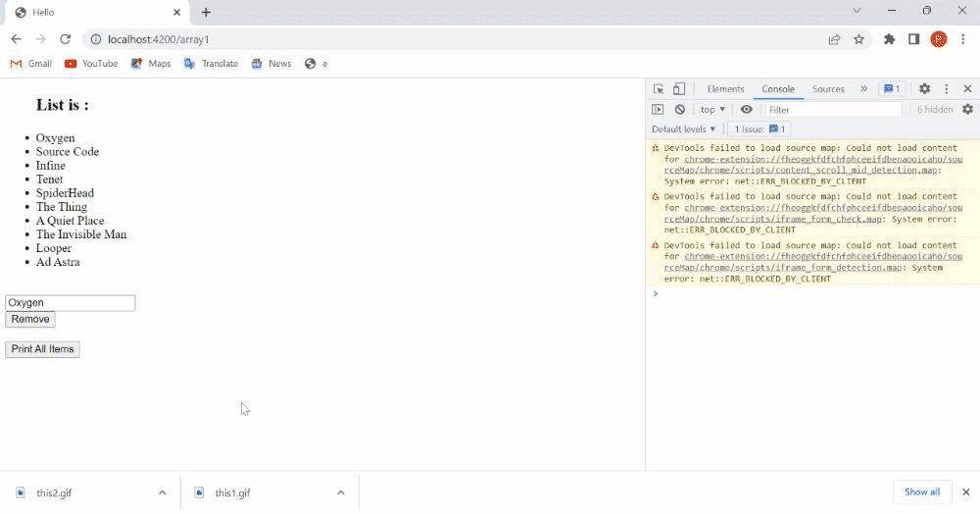Reload the page
Image resolution: width=980 pixels, height=514 pixels.
point(66,39)
